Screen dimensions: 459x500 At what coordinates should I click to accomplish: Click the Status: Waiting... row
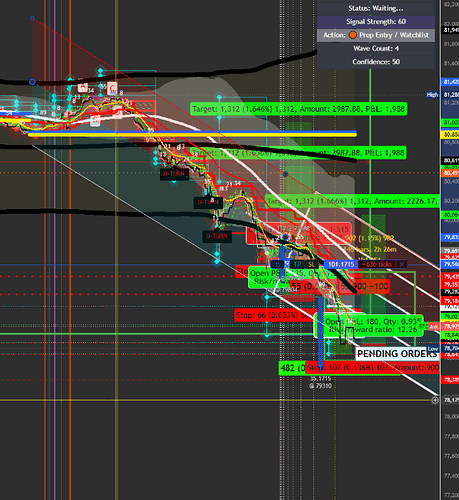pyautogui.click(x=376, y=8)
